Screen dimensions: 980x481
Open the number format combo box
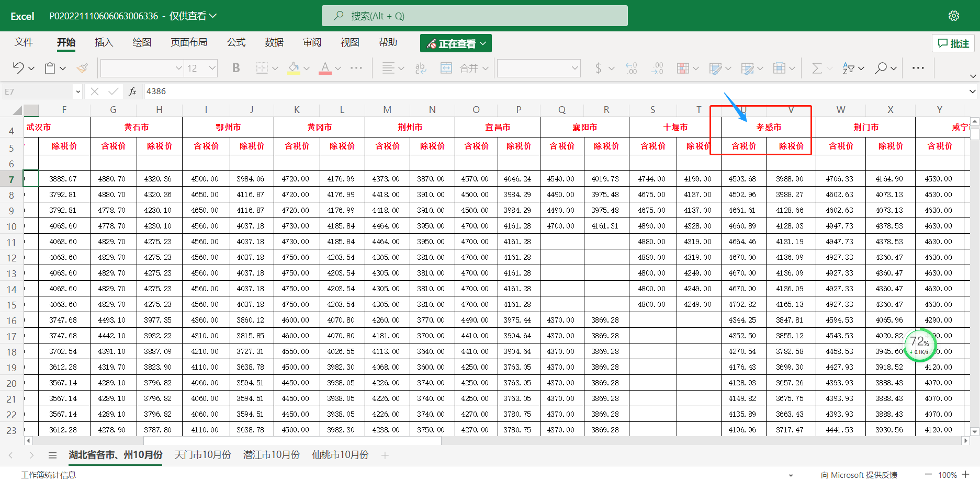pos(538,68)
